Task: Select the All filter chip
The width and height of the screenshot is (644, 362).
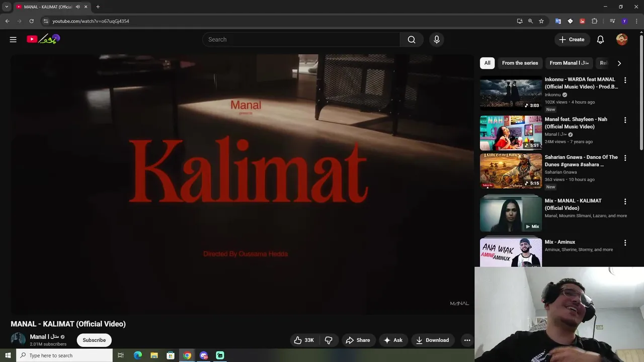Action: (x=487, y=63)
